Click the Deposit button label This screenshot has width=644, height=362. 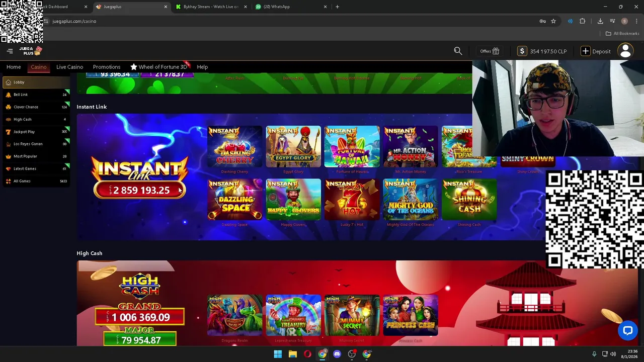(x=601, y=51)
